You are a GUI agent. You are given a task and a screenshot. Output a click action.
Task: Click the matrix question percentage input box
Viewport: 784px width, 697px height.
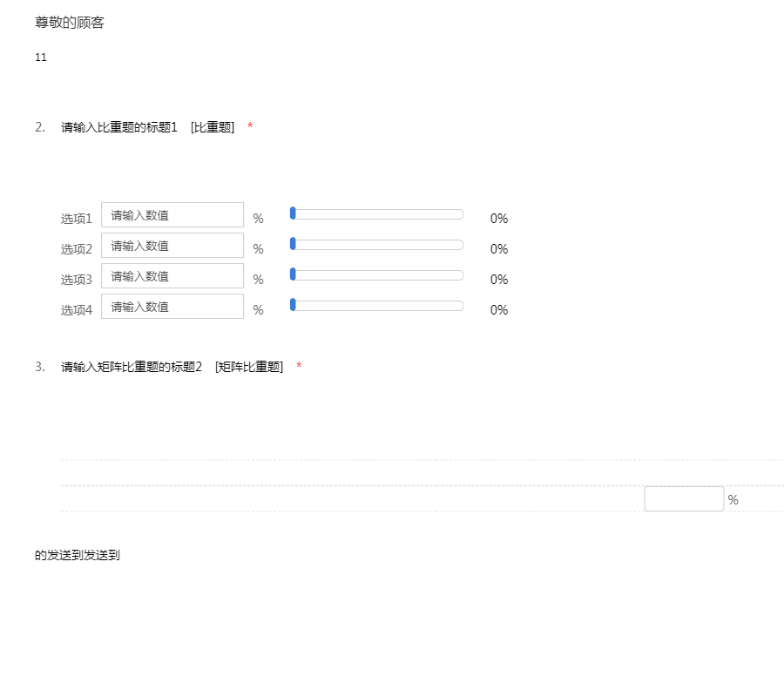(684, 499)
